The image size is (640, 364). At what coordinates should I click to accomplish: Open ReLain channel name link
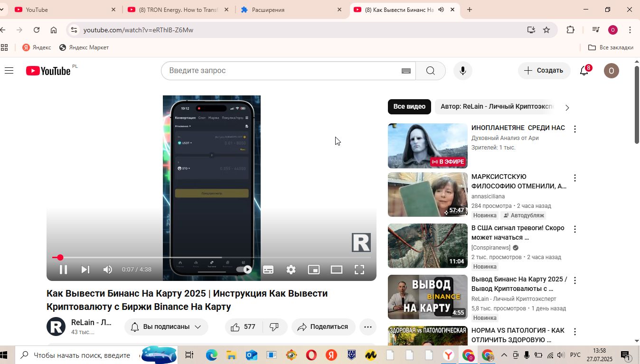(91, 322)
